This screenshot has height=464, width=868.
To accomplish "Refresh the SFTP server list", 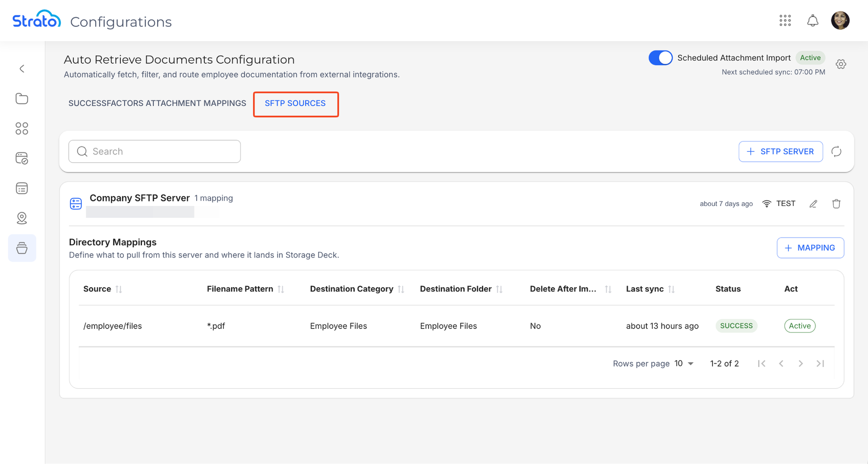I will tap(836, 151).
